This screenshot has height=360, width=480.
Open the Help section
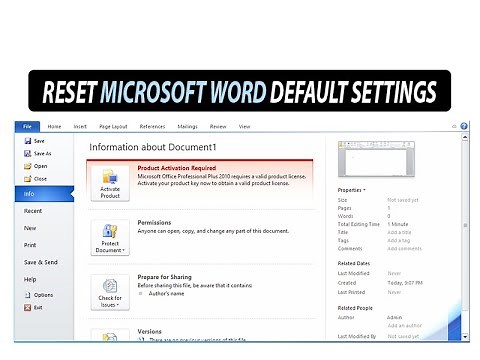coord(30,279)
